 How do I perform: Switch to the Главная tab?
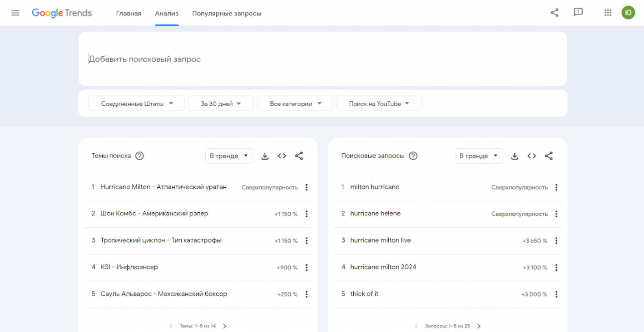[129, 14]
